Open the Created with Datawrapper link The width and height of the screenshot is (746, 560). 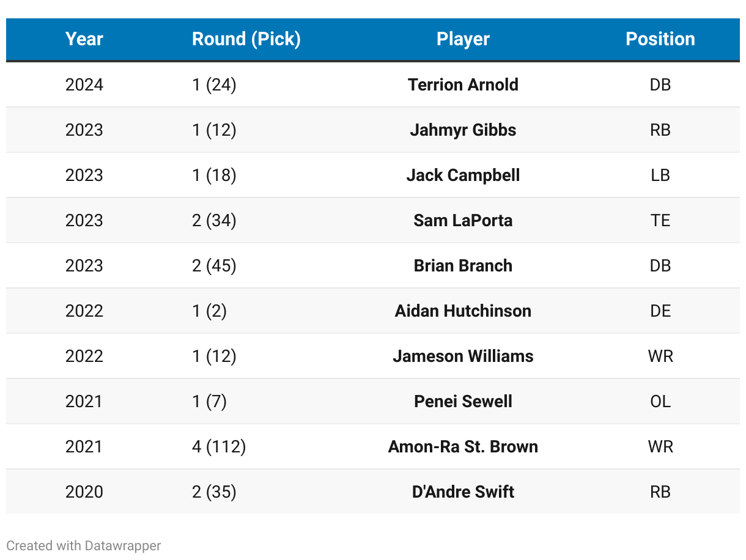coord(84,545)
